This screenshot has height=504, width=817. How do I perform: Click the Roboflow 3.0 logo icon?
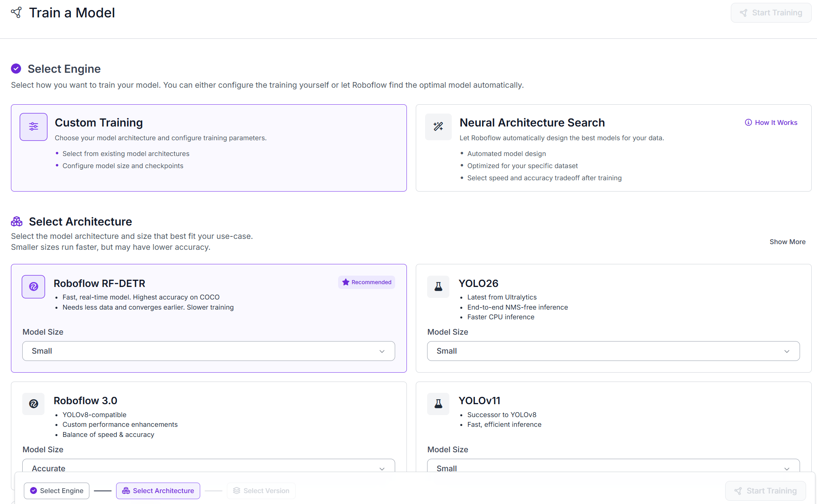coord(34,404)
